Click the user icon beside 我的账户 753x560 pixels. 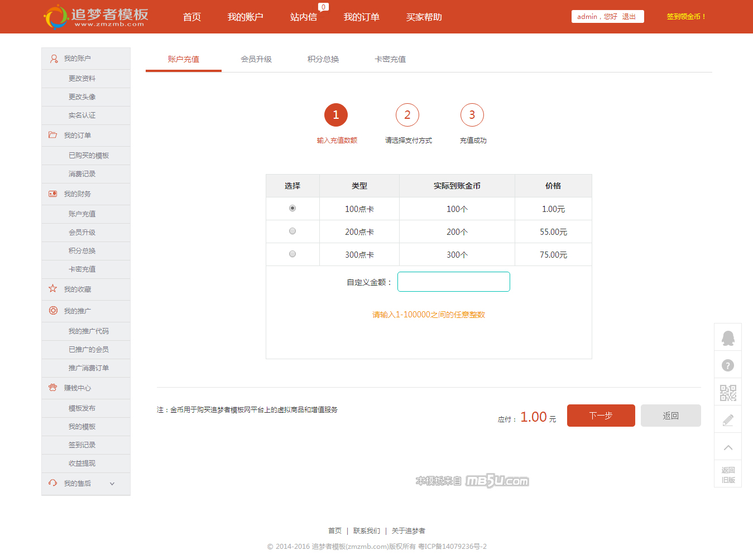click(x=54, y=59)
